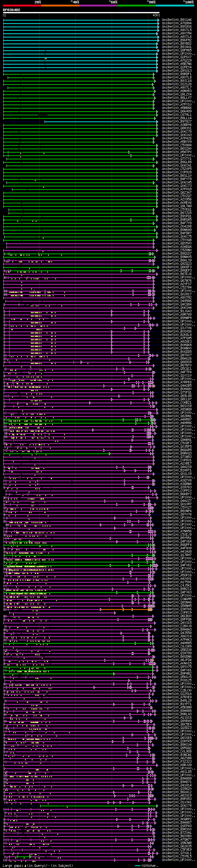
Task: Click the UniRef100_Q2PGX7 label
Action: [x=177, y=57]
